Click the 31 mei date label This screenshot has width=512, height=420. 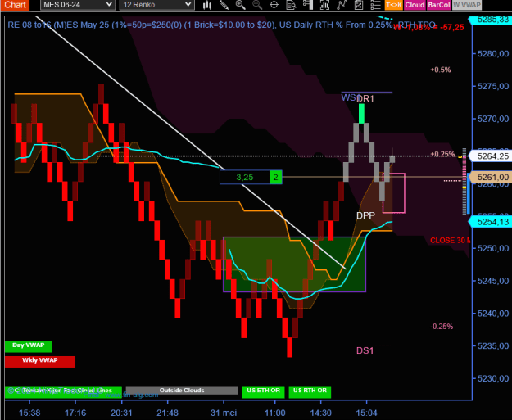(x=224, y=413)
